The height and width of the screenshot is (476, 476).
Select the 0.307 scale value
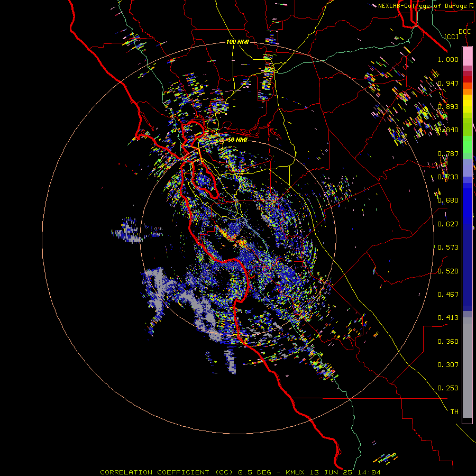[448, 365]
